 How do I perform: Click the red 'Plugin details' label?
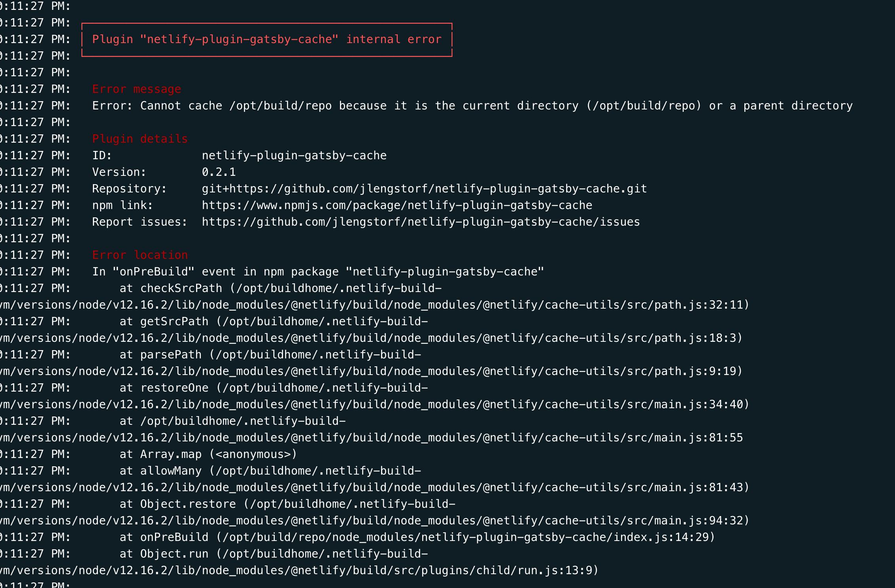pos(140,139)
